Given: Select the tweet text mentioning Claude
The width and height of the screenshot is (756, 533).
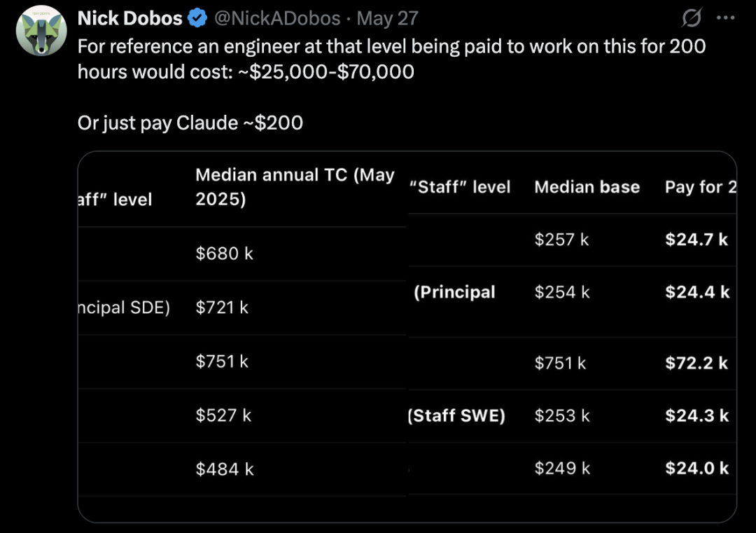Looking at the screenshot, I should click(x=189, y=123).
